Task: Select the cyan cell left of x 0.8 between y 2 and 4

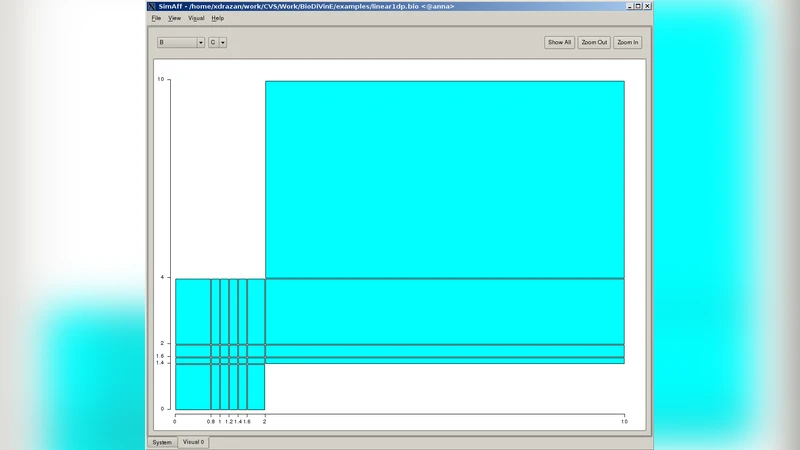Action: pos(192,311)
